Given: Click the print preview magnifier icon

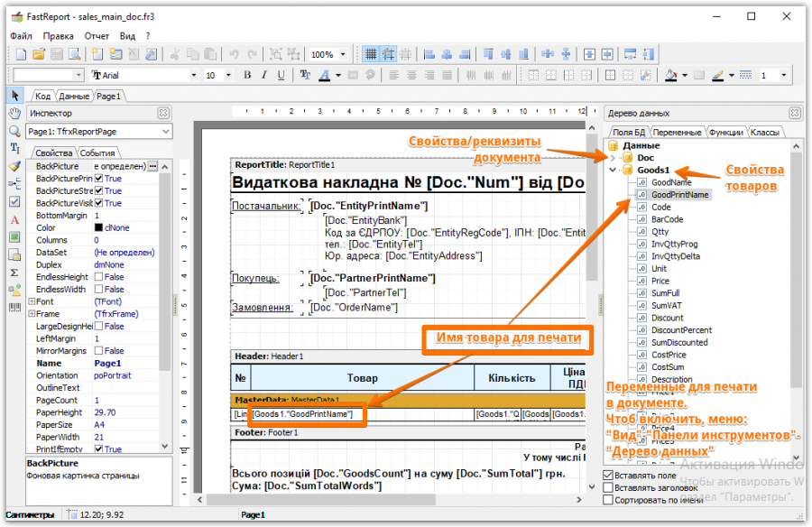Looking at the screenshot, I should click(74, 54).
